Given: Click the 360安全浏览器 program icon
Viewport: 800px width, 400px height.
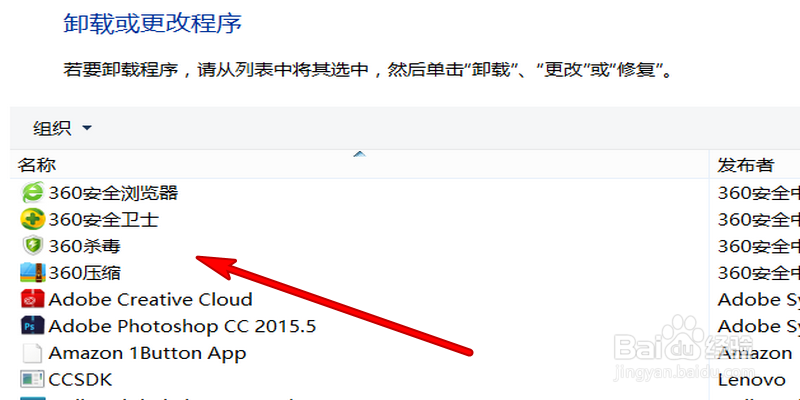Looking at the screenshot, I should tap(33, 193).
